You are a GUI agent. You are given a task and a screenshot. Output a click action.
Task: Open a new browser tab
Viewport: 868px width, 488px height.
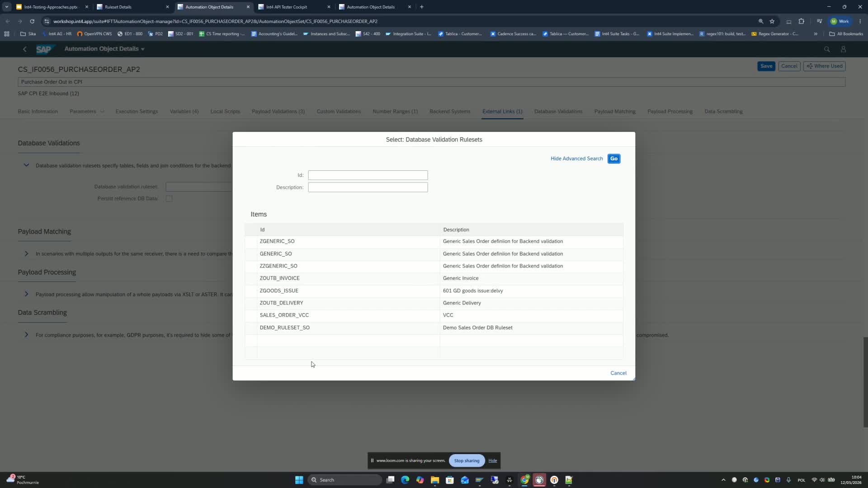point(421,7)
